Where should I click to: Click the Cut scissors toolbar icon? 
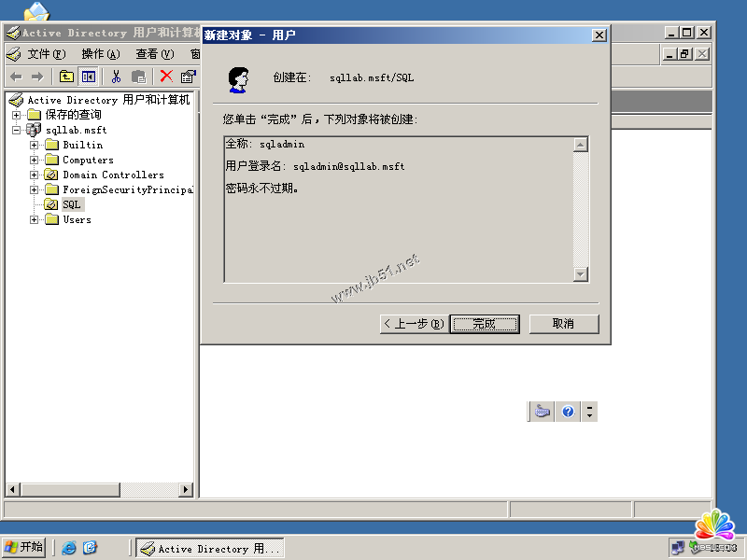[117, 77]
